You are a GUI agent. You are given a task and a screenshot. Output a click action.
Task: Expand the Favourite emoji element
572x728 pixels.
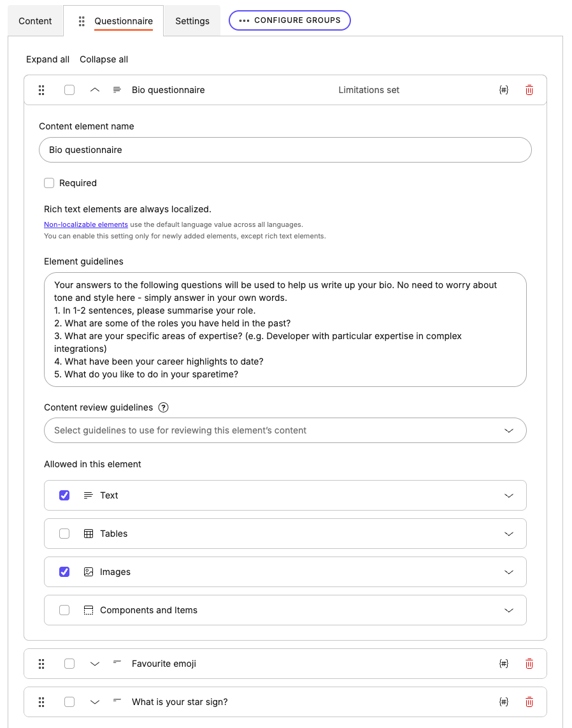pos(95,664)
